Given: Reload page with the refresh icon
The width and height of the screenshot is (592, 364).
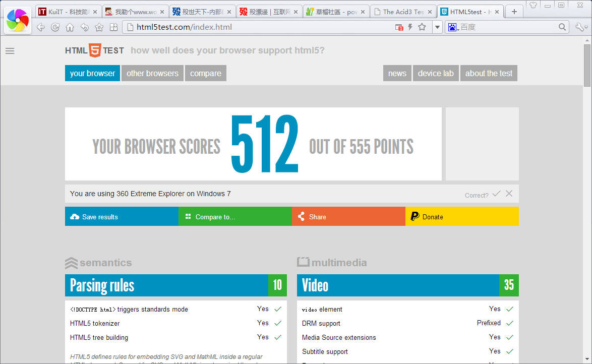Looking at the screenshot, I should (55, 27).
